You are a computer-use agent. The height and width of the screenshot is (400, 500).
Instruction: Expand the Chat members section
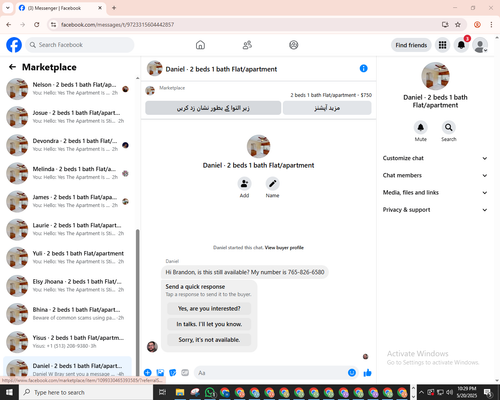click(x=435, y=175)
